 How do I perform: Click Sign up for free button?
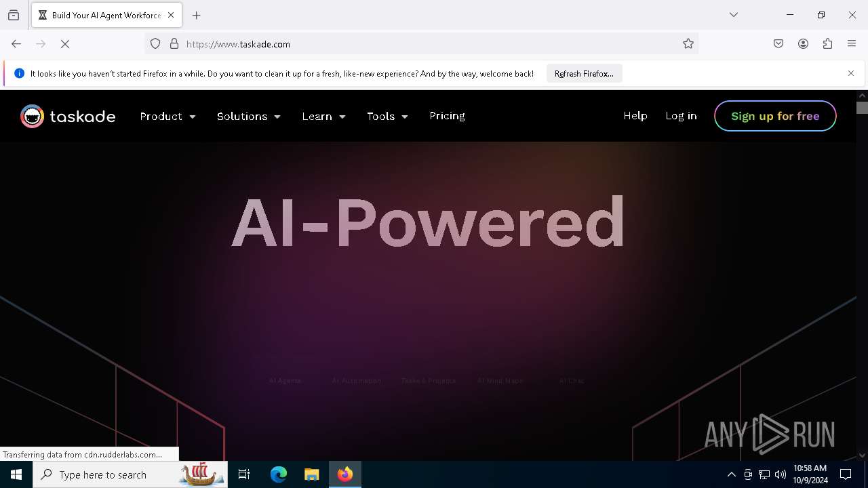pyautogui.click(x=775, y=116)
